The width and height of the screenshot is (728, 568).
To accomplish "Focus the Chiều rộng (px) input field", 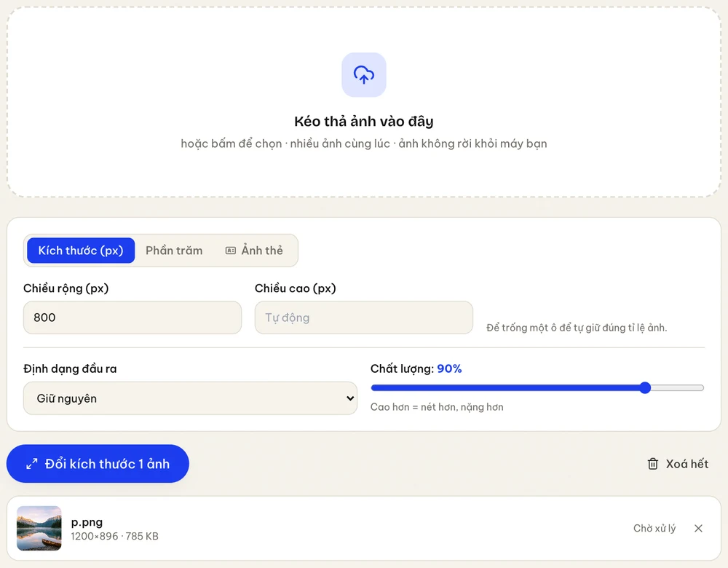I will click(x=132, y=317).
